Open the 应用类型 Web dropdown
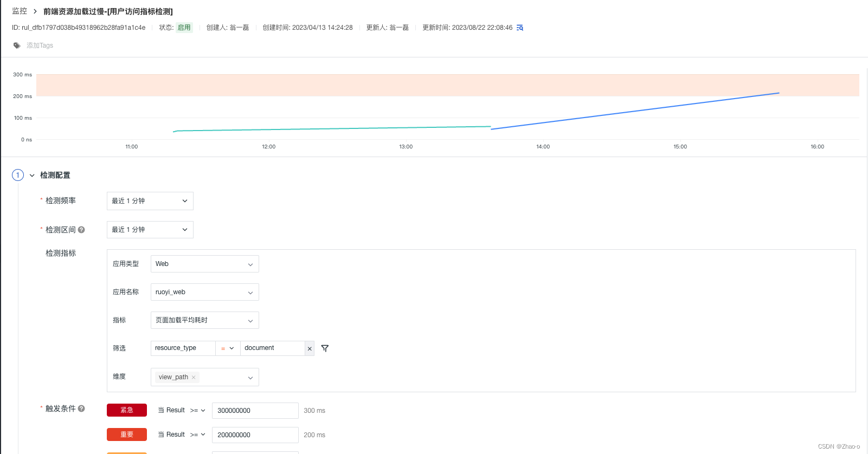The width and height of the screenshot is (868, 454). coord(205,264)
